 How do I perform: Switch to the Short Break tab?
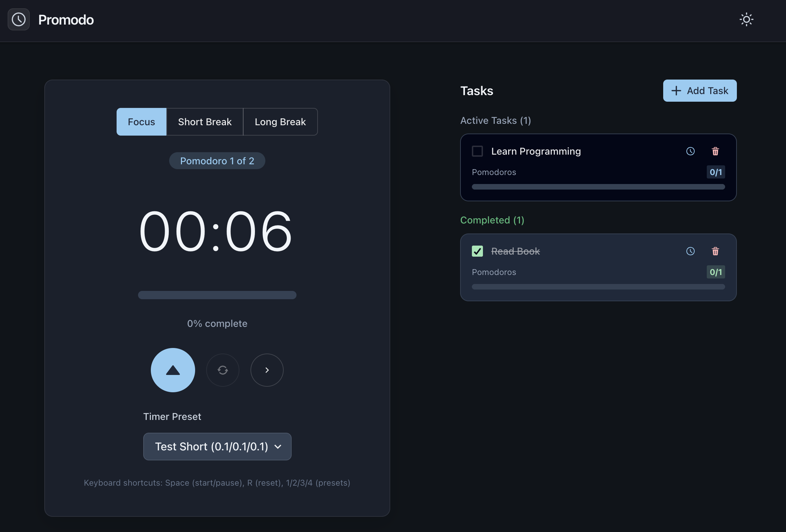pyautogui.click(x=205, y=122)
